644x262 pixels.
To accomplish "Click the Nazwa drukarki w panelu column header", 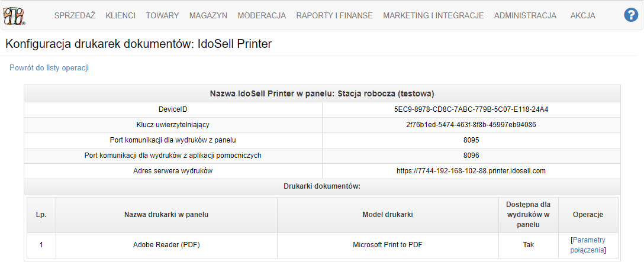I will tap(166, 215).
